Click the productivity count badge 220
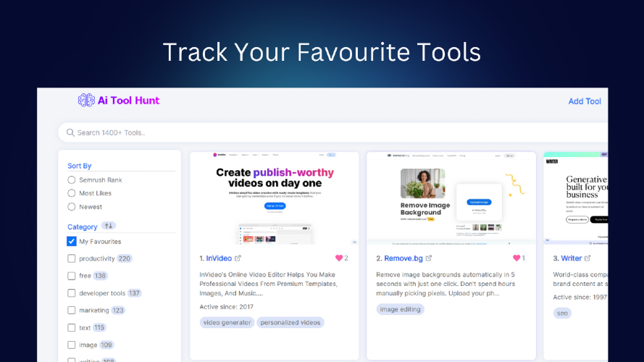This screenshot has height=362, width=644. [x=125, y=258]
